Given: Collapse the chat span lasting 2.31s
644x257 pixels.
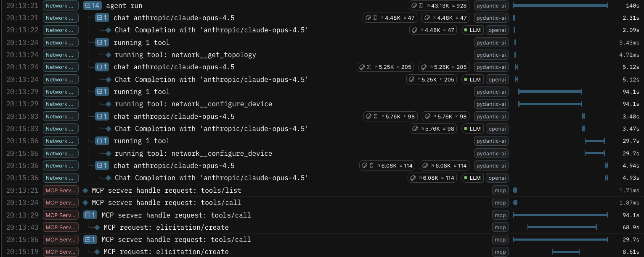Looking at the screenshot, I should 102,18.
